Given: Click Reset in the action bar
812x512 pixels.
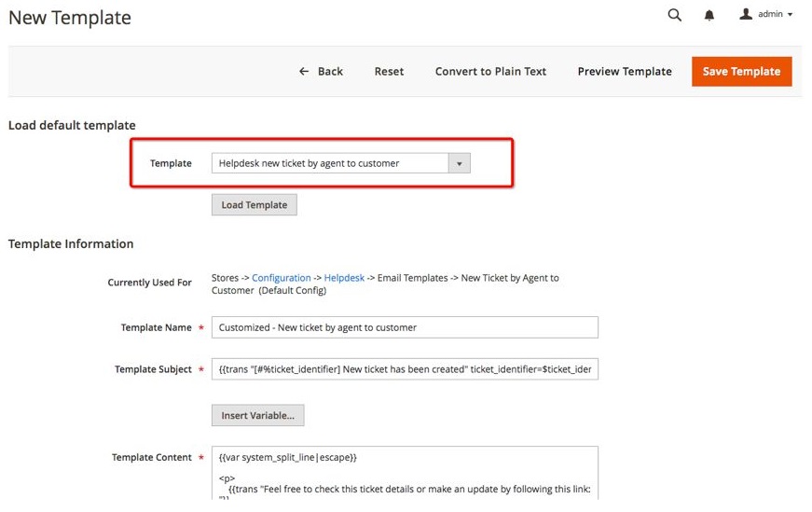Looking at the screenshot, I should pyautogui.click(x=389, y=72).
